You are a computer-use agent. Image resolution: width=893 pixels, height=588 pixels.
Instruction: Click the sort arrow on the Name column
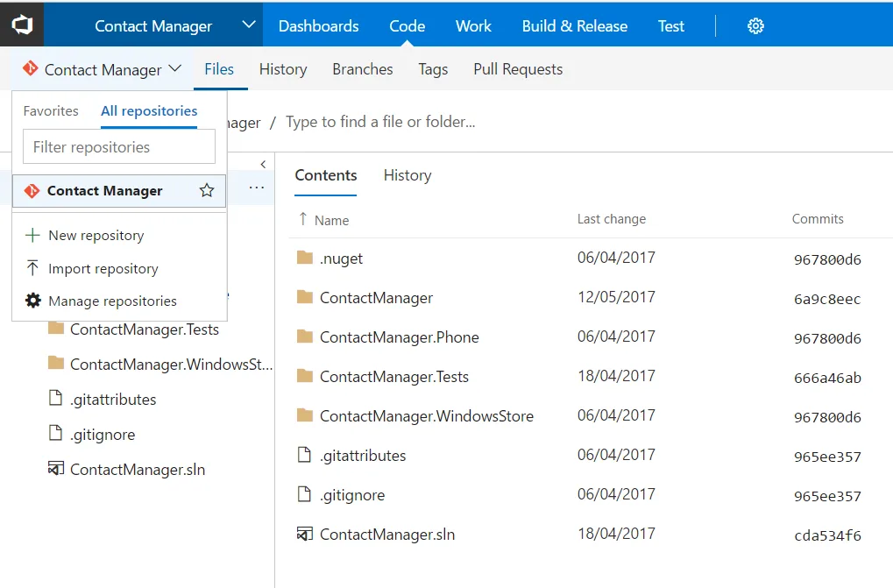tap(301, 219)
